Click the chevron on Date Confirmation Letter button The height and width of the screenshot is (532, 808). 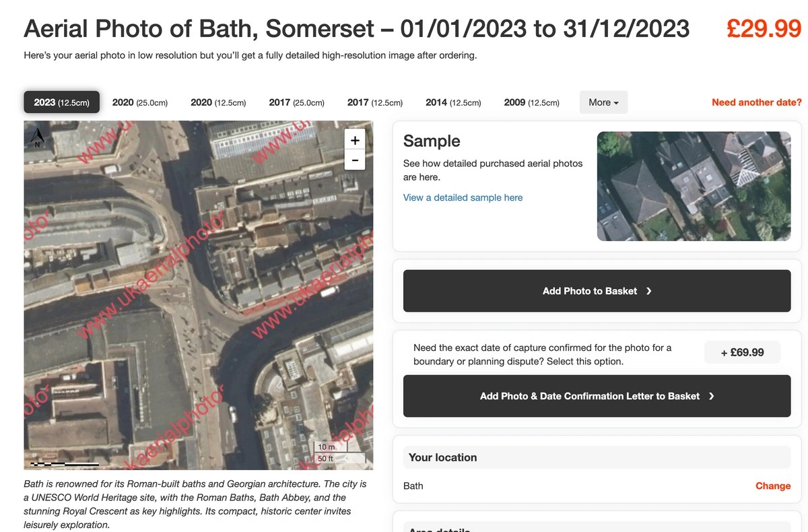[712, 396]
